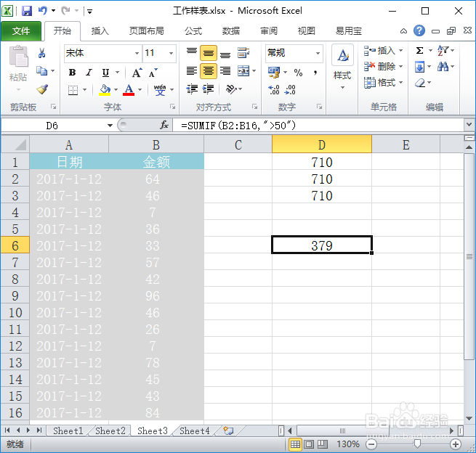This screenshot has height=453, width=476.
Task: Switch to the 页面布局 ribbon tab
Action: pos(146,31)
